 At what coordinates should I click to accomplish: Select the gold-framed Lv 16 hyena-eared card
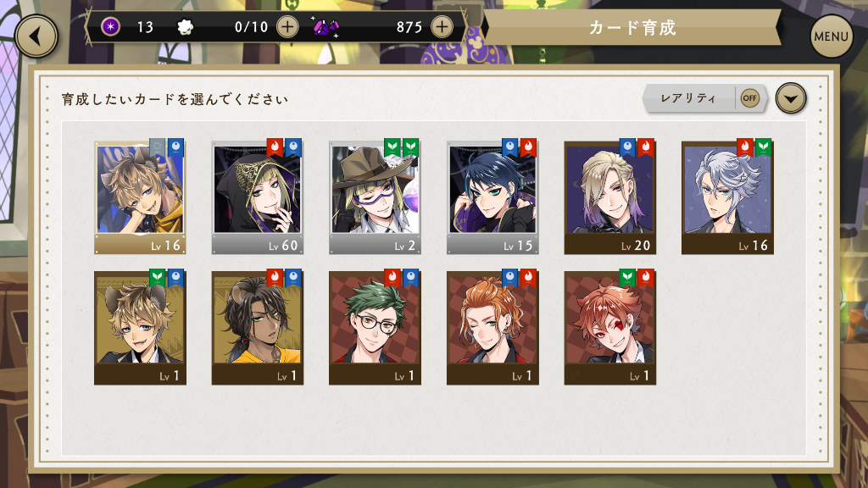[x=140, y=197]
